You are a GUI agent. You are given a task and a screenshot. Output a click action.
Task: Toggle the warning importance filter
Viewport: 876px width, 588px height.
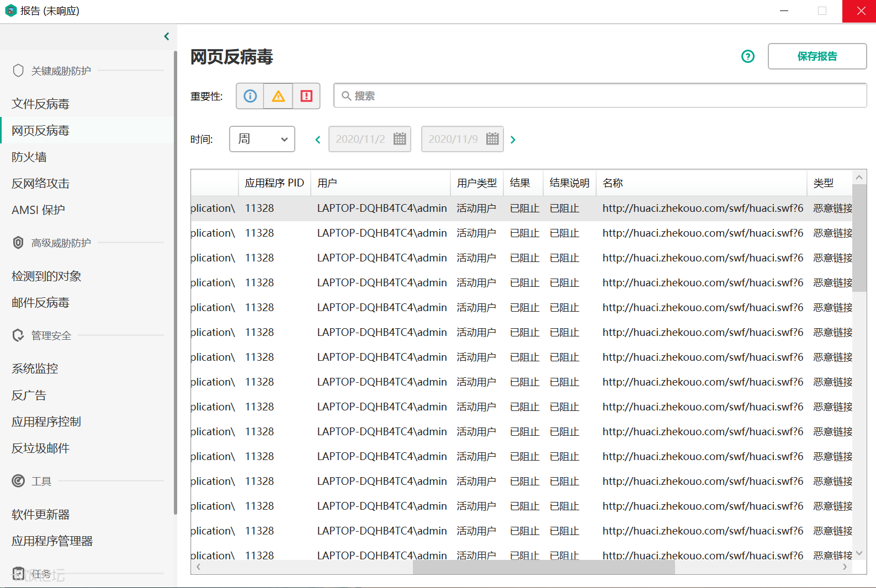pos(278,96)
